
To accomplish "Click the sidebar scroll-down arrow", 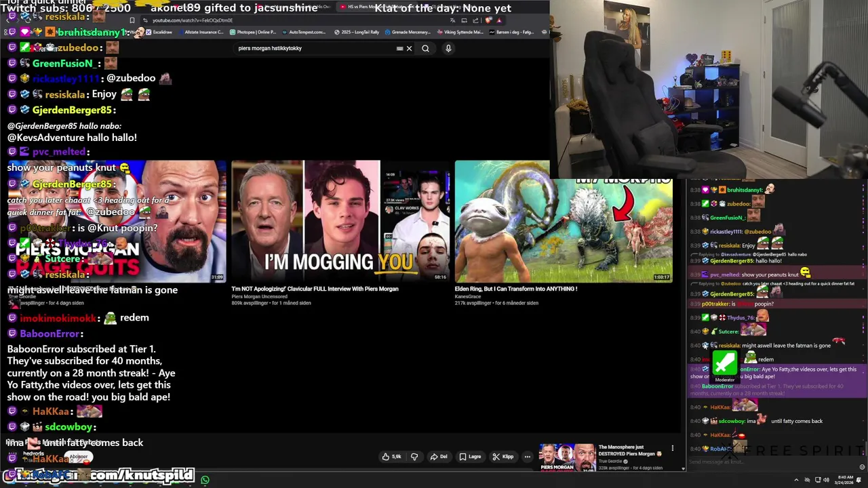I will [x=684, y=468].
